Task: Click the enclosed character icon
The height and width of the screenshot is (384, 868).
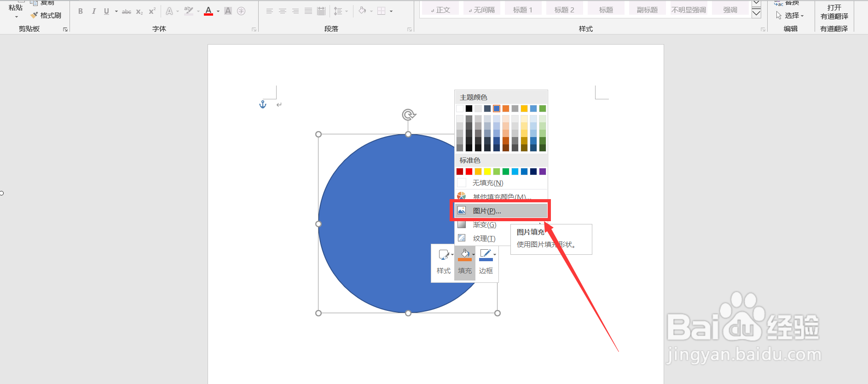Action: [x=241, y=11]
